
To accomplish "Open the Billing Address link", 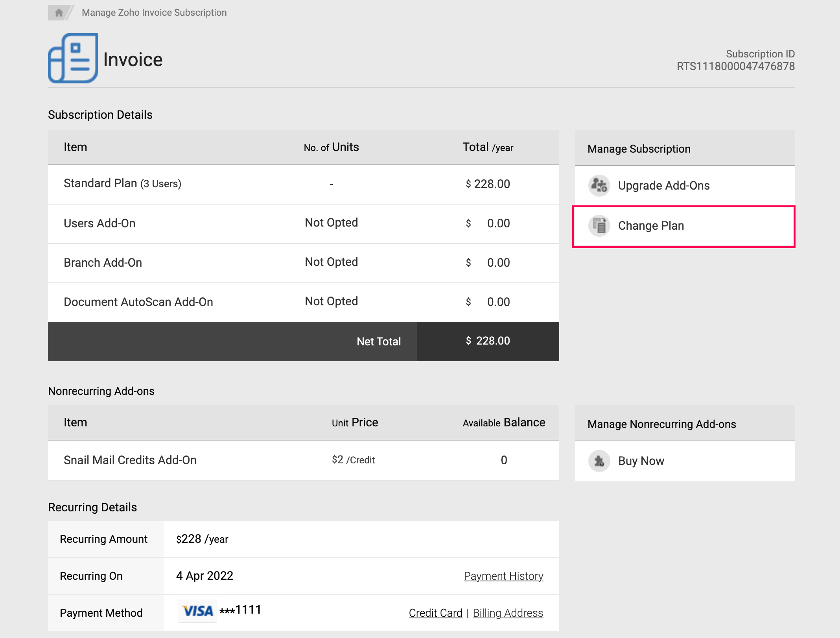I will [508, 613].
